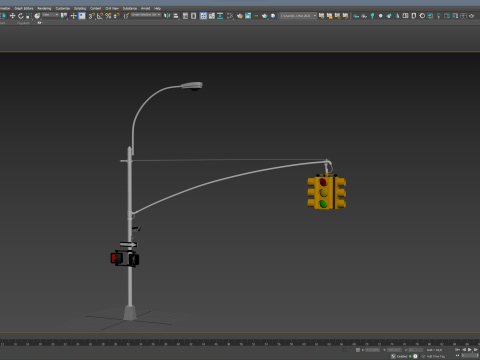
Task: Toggle the Scene Explorer
Action: [185, 16]
